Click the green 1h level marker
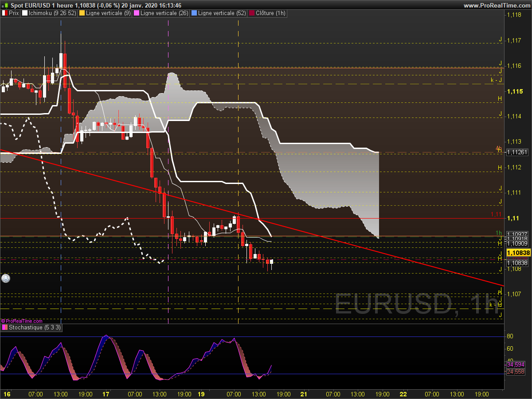This screenshot has height=399, width=532. point(498,233)
